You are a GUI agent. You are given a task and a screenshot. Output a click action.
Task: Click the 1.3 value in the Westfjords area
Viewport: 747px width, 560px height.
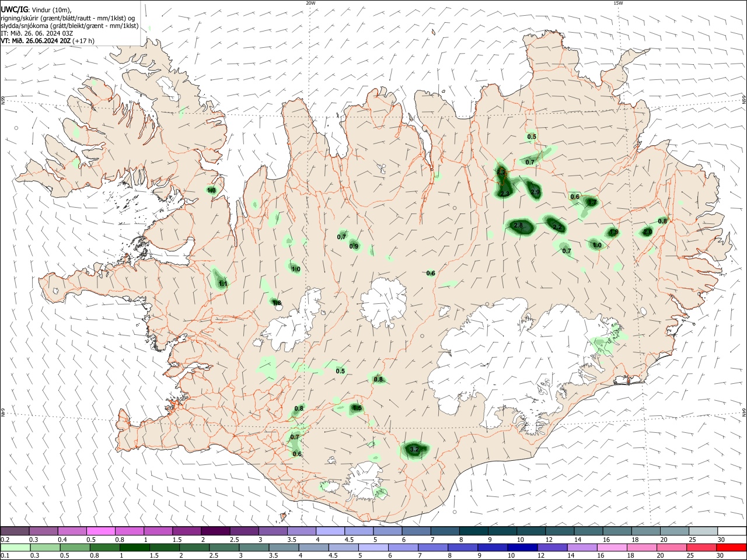tap(211, 190)
